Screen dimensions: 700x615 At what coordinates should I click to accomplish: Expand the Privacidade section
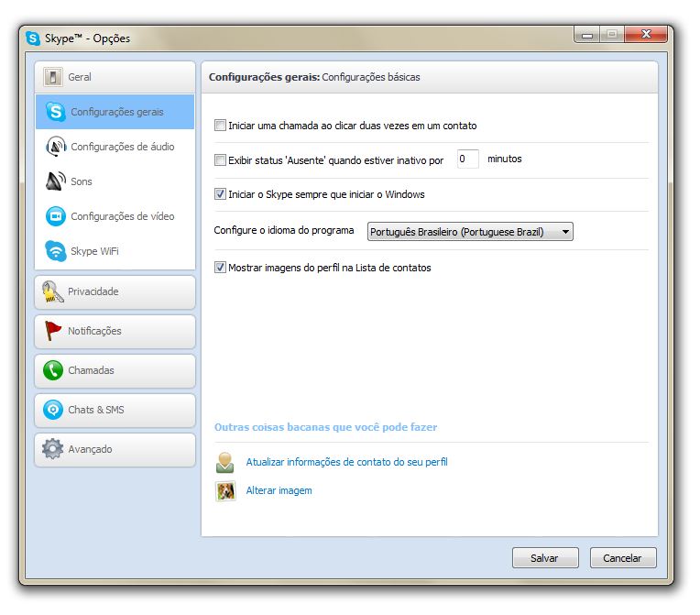coord(115,292)
